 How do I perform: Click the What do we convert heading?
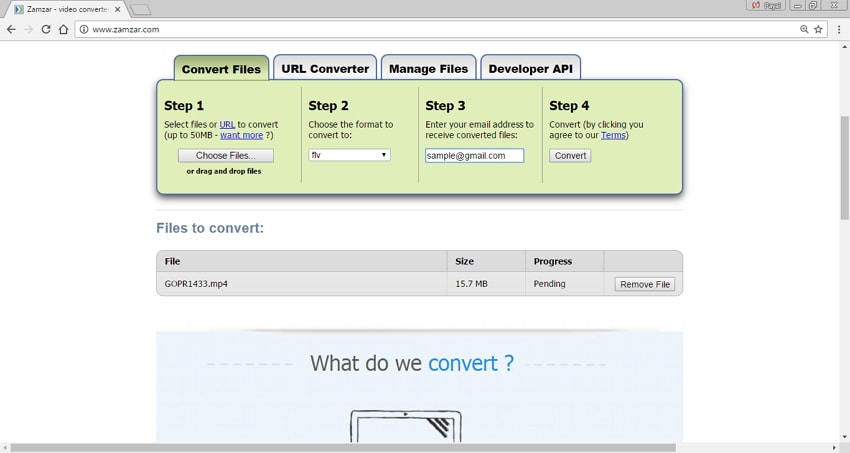click(x=412, y=363)
